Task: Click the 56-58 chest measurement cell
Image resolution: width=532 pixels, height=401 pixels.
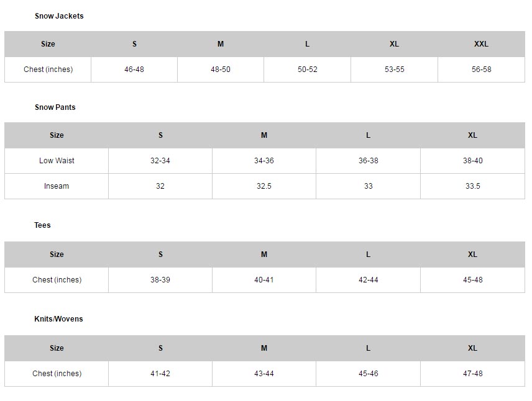Action: click(481, 70)
